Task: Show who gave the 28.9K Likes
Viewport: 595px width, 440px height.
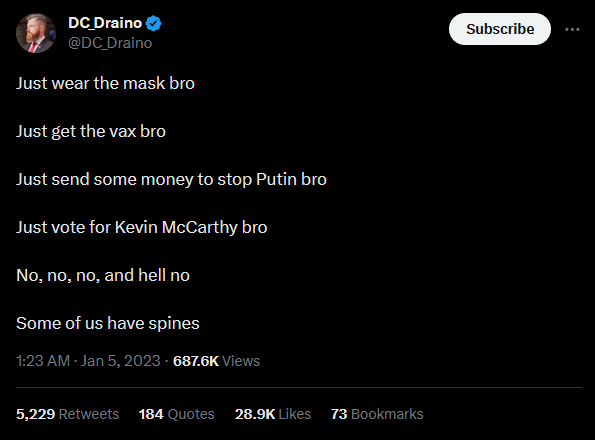Action: (x=273, y=414)
